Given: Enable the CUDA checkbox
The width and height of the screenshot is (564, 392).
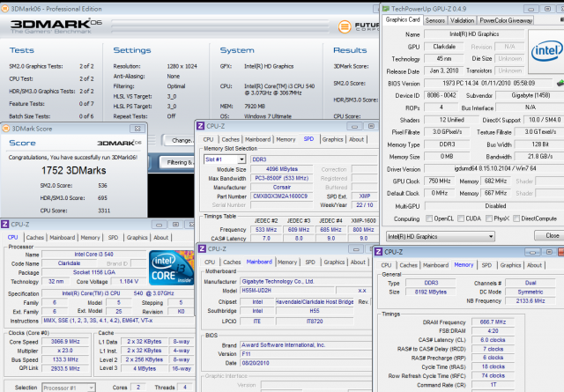Looking at the screenshot, I should pos(461,218).
